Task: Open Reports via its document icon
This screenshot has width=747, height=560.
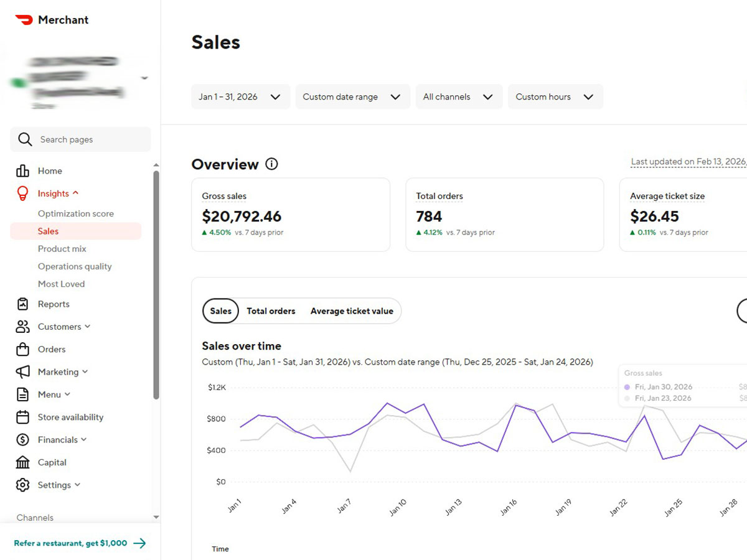Action: pyautogui.click(x=21, y=304)
